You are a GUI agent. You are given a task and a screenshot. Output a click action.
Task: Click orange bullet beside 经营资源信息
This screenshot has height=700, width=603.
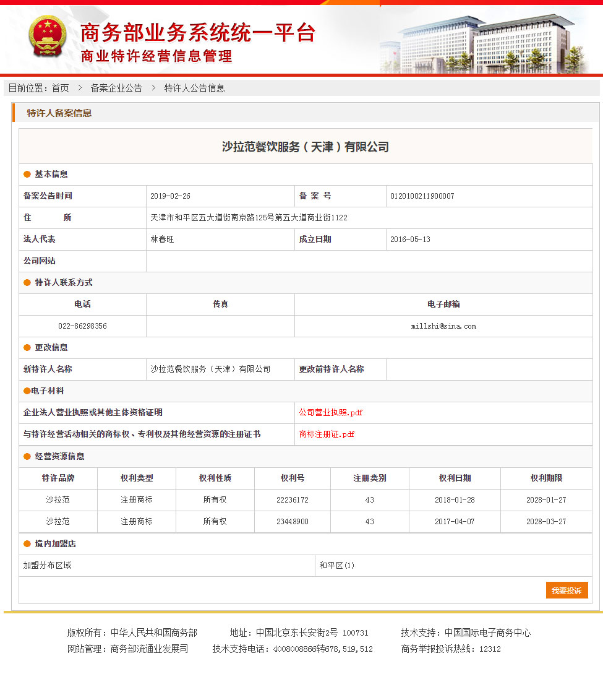click(x=27, y=456)
